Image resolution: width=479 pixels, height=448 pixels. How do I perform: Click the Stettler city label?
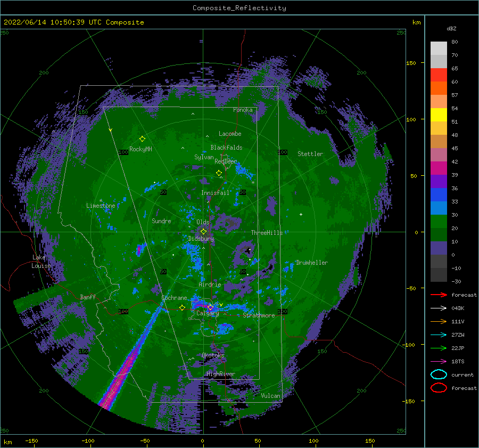(x=310, y=154)
